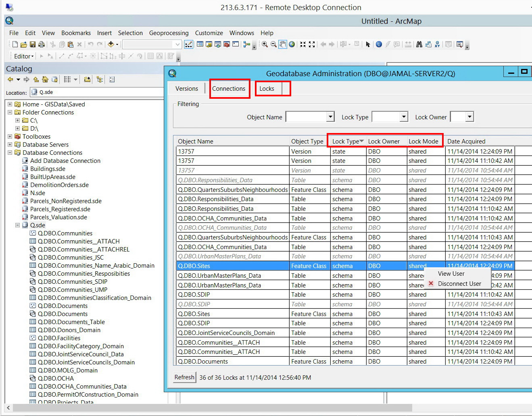Click the Catalog Up One Level icon
The image size is (532, 416).
click(36, 79)
